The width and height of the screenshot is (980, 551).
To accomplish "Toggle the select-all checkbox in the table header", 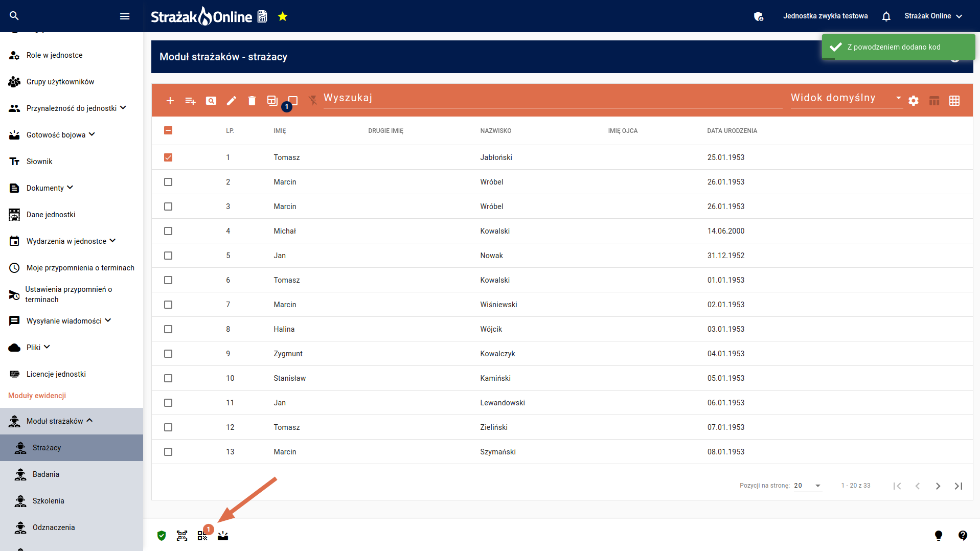I will pyautogui.click(x=168, y=130).
